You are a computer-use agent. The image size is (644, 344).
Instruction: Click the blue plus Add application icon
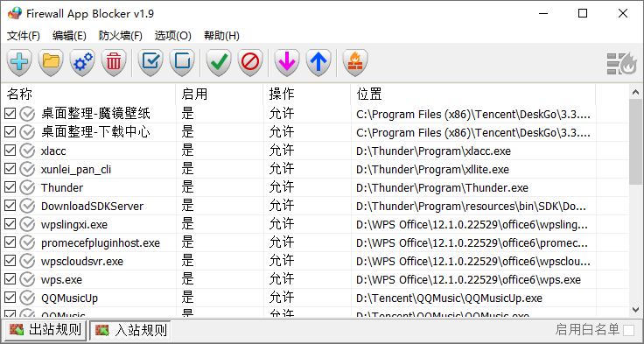point(19,62)
